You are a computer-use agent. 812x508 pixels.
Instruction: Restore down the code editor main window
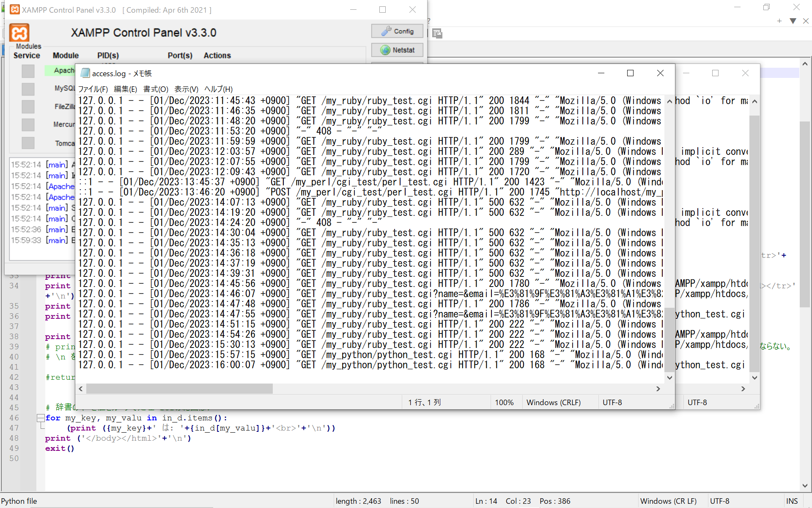coord(767,7)
